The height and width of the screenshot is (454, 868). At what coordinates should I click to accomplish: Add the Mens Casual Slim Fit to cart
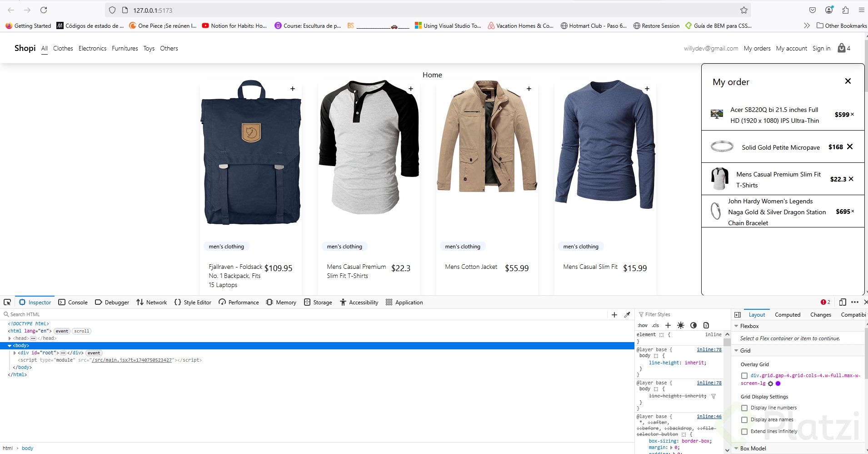pos(647,89)
